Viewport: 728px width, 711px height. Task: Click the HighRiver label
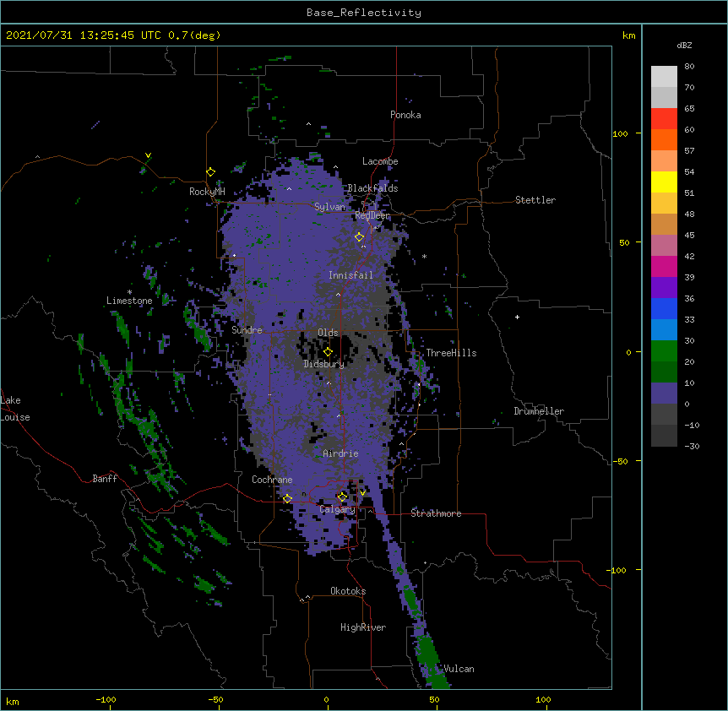tap(363, 627)
